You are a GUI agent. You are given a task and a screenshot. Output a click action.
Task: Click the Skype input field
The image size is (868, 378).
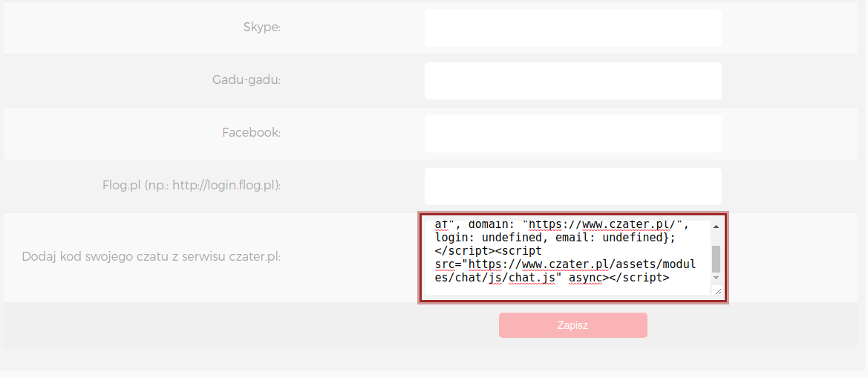click(x=573, y=28)
